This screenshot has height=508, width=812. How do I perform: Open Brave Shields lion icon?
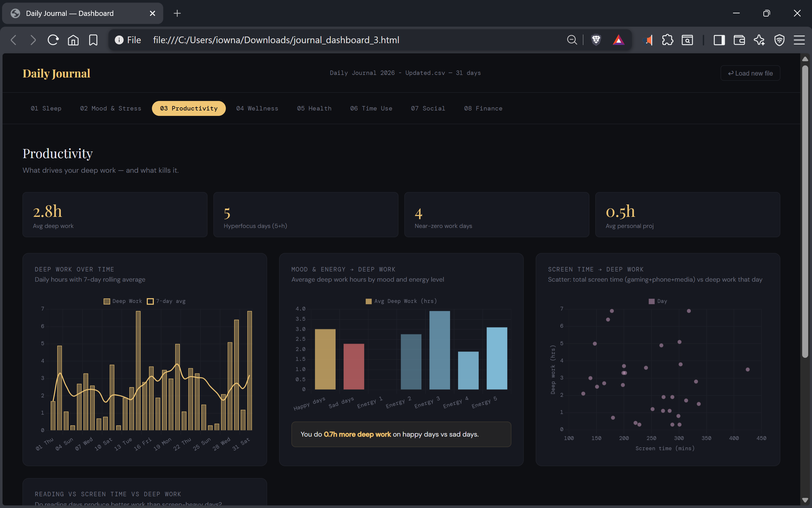[596, 40]
